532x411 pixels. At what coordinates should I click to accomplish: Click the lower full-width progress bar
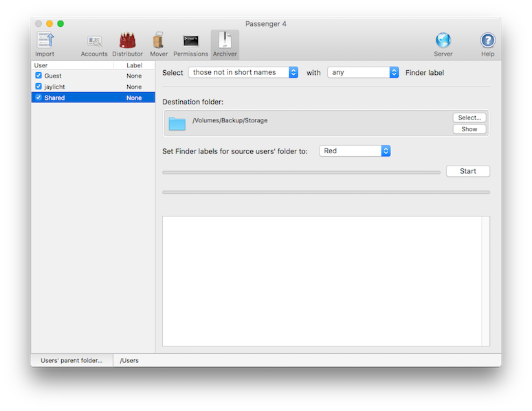(x=326, y=192)
